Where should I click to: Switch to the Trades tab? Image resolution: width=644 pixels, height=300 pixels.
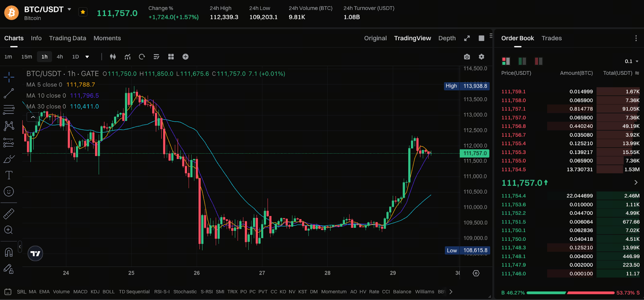(x=551, y=38)
